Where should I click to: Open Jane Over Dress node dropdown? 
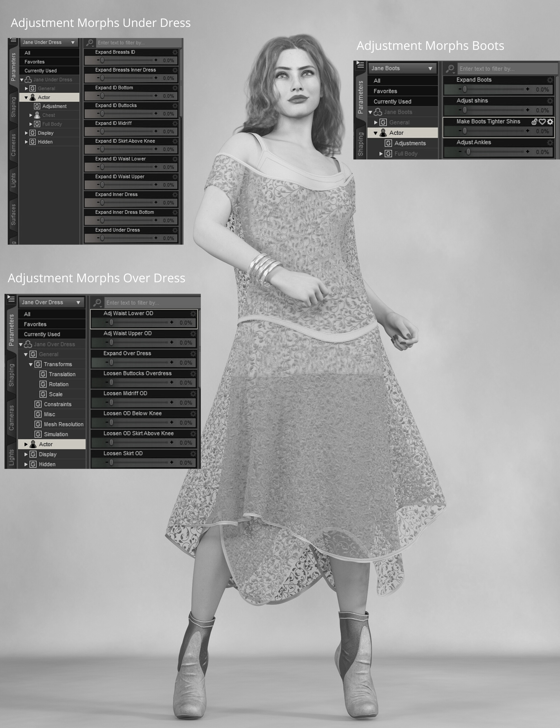click(51, 302)
